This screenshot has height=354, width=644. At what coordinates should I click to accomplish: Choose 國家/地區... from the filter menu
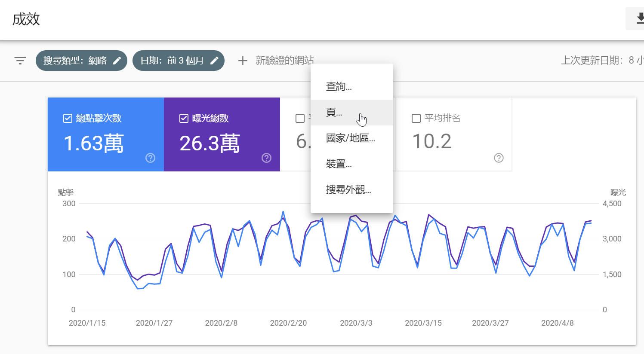point(352,138)
